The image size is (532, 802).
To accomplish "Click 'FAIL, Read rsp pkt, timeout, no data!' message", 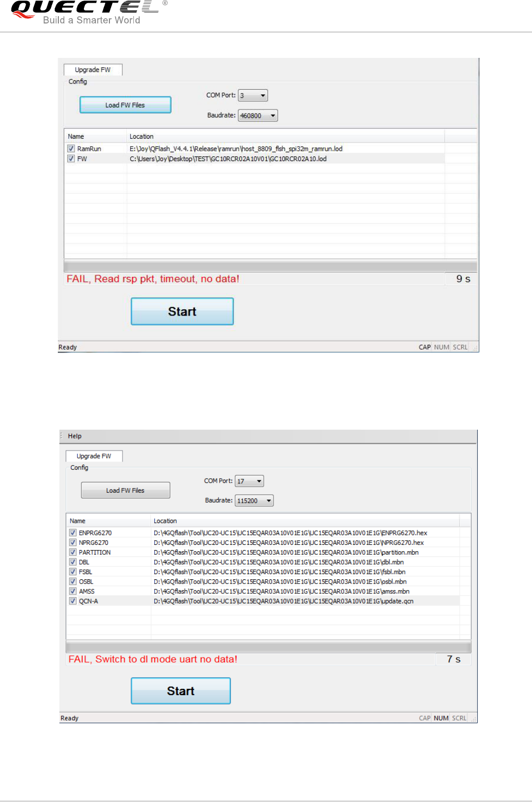I will [x=153, y=279].
